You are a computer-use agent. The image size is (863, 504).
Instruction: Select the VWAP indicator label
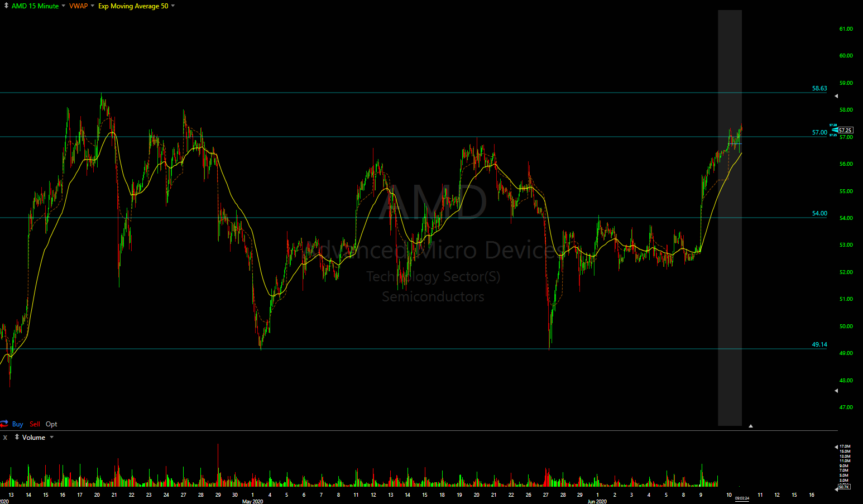coord(79,6)
